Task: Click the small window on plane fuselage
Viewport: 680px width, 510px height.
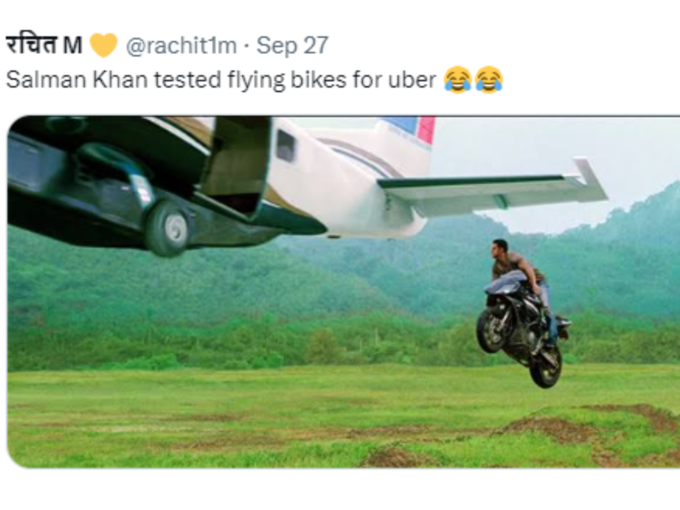Action: click(285, 145)
